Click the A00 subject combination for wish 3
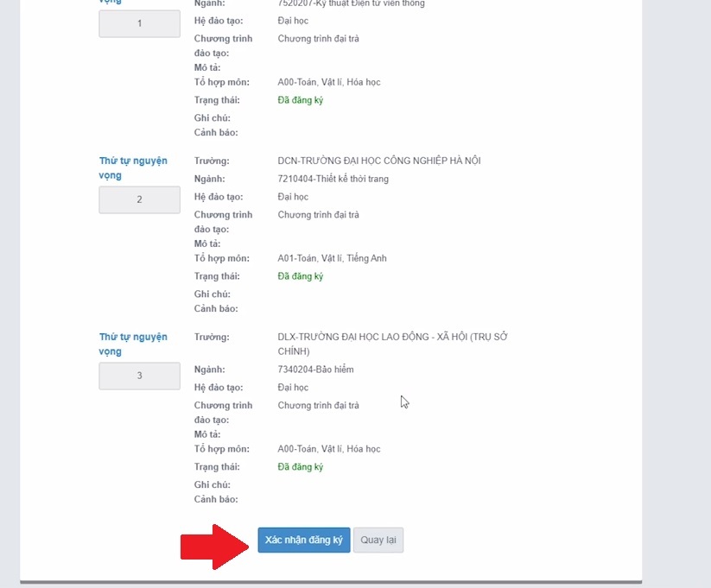Screen dimensions: 711x588 coord(328,449)
